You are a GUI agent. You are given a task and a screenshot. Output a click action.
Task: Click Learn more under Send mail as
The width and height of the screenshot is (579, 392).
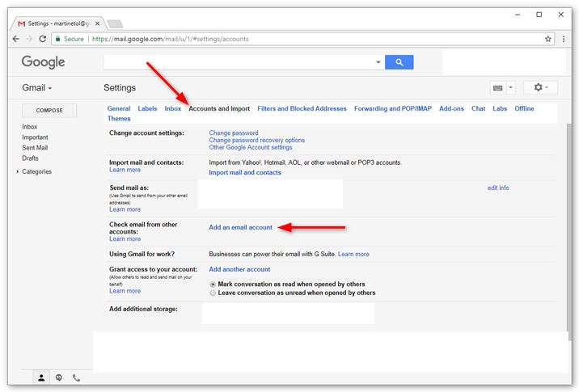coord(125,209)
